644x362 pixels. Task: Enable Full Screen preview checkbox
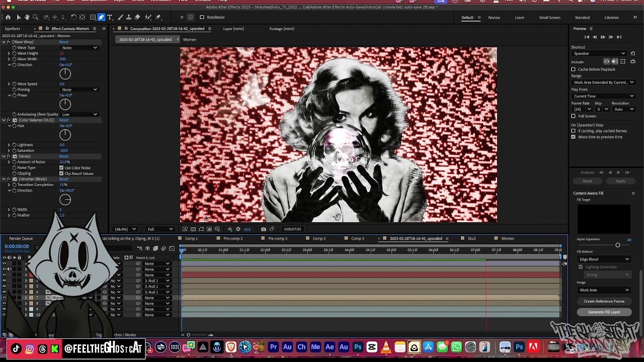pos(573,116)
